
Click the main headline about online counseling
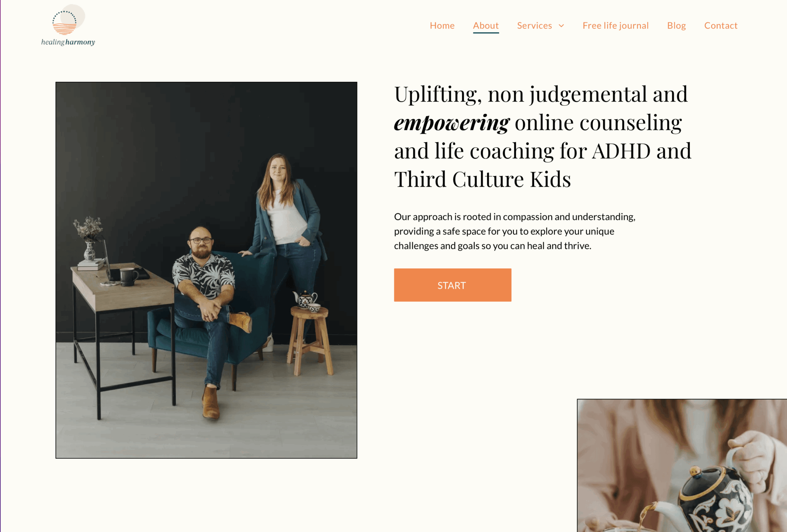click(x=543, y=136)
